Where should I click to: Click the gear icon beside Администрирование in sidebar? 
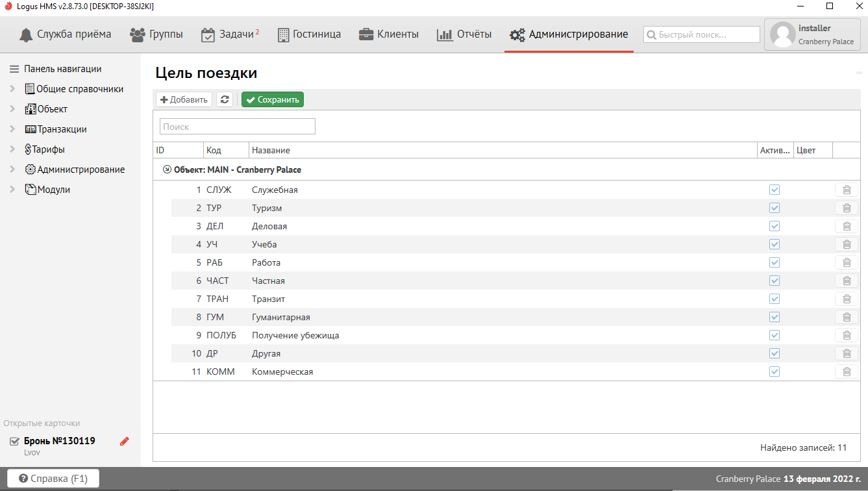coord(31,170)
